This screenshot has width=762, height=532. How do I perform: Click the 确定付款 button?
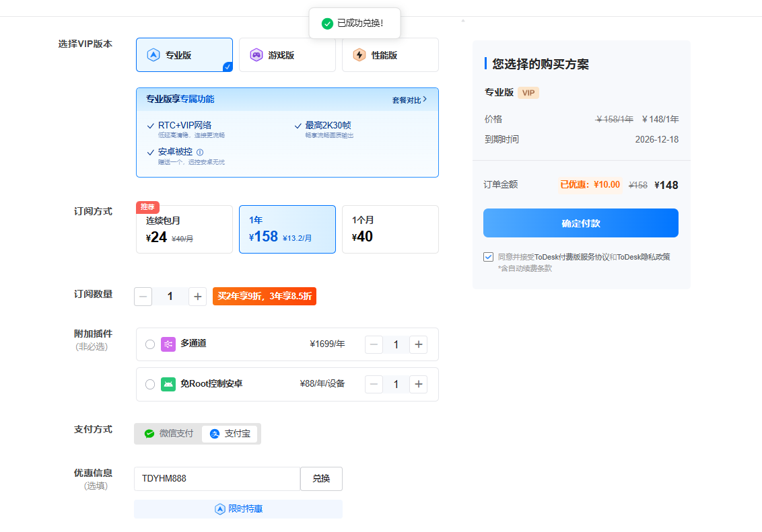click(x=581, y=223)
